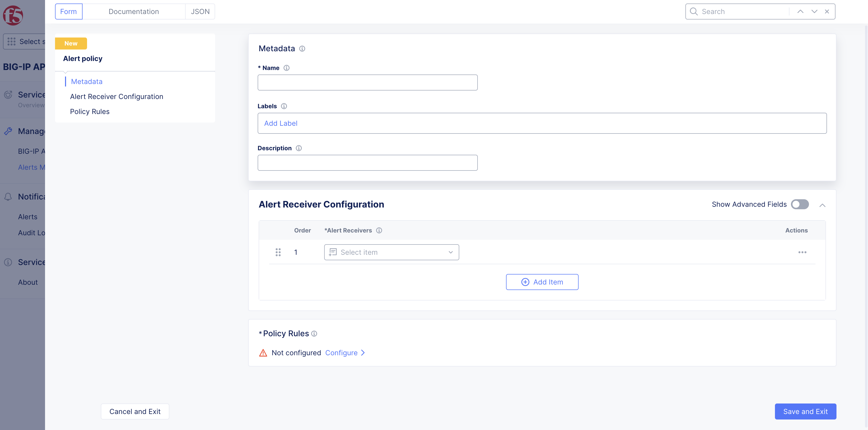Viewport: 868px width, 430px height.
Task: Click into the Name input field
Action: click(367, 82)
